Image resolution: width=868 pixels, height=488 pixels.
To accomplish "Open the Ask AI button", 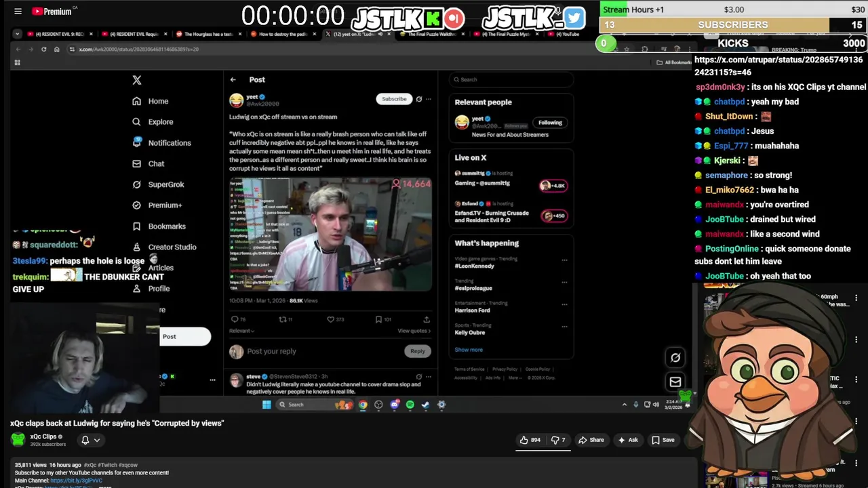I will pos(627,440).
